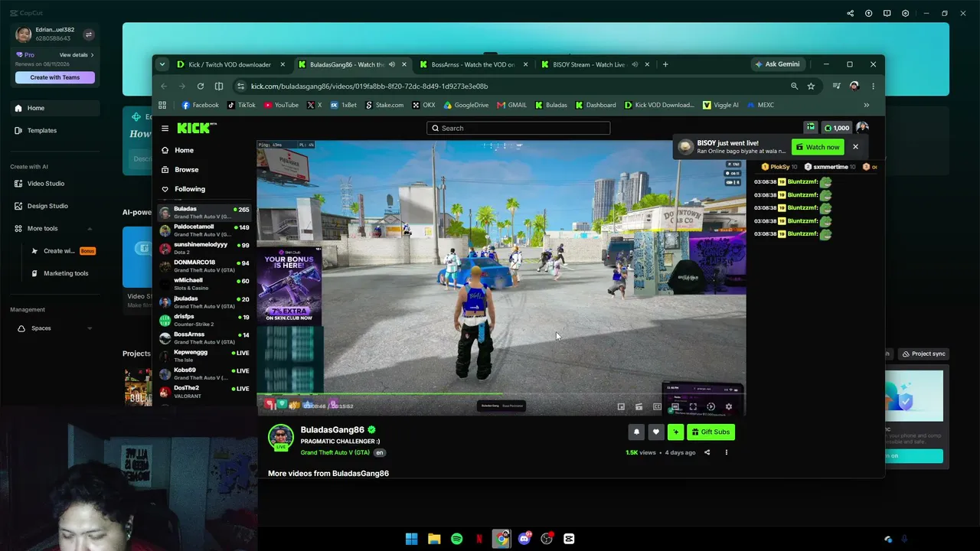Share the video with share icon
The height and width of the screenshot is (551, 980).
click(707, 452)
